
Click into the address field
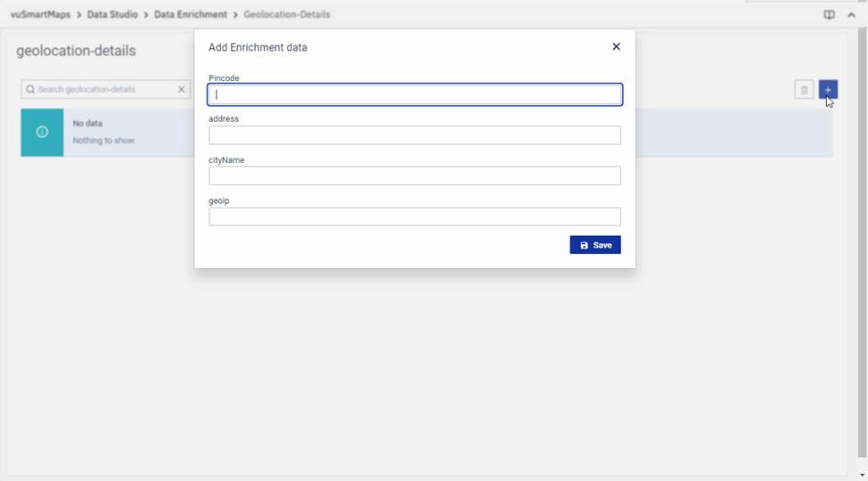pos(414,135)
